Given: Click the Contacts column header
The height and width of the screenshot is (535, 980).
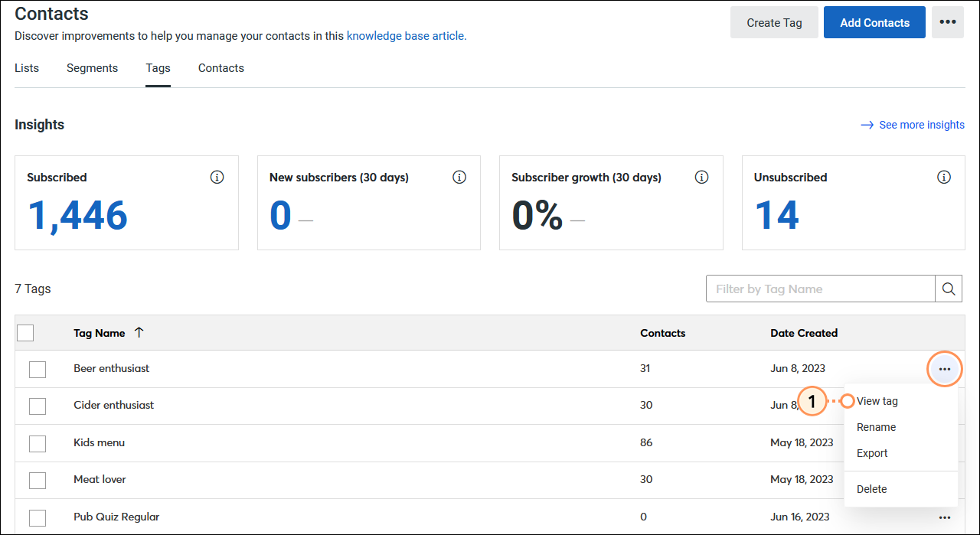Looking at the screenshot, I should 663,333.
